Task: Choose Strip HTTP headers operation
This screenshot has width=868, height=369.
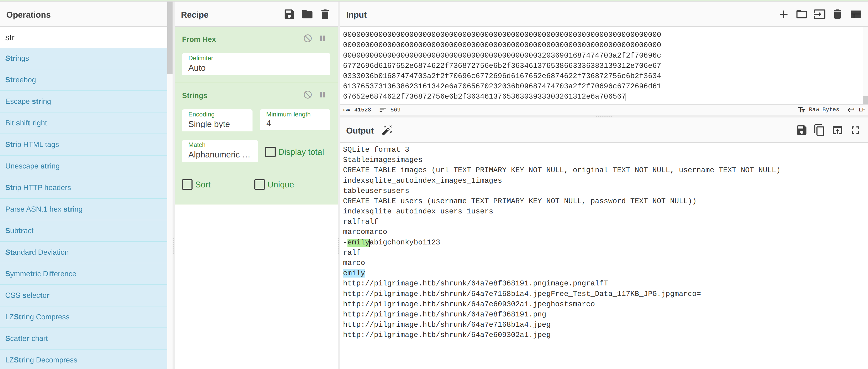Action: [x=84, y=188]
